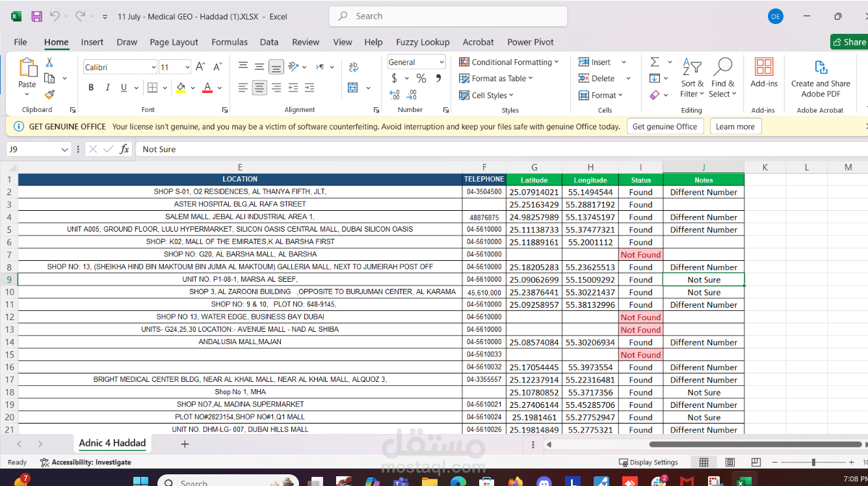Expand the Cell Styles menu
Image resolution: width=868 pixels, height=486 pixels.
click(x=486, y=95)
